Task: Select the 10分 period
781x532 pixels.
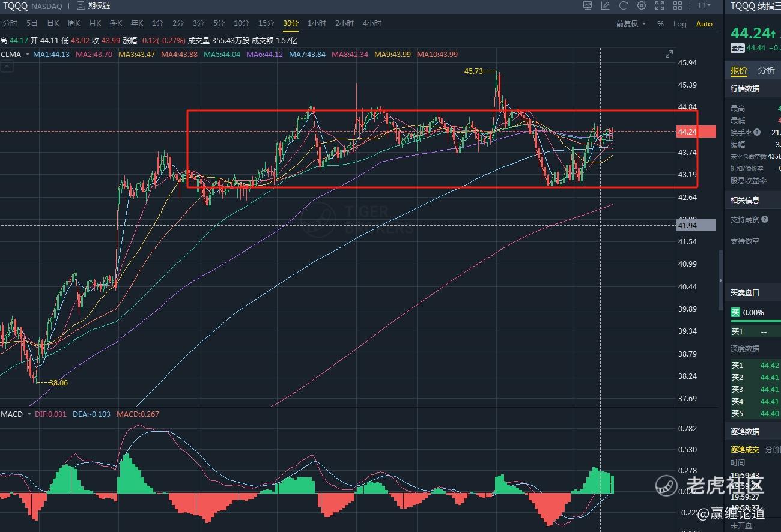Action: tap(242, 23)
